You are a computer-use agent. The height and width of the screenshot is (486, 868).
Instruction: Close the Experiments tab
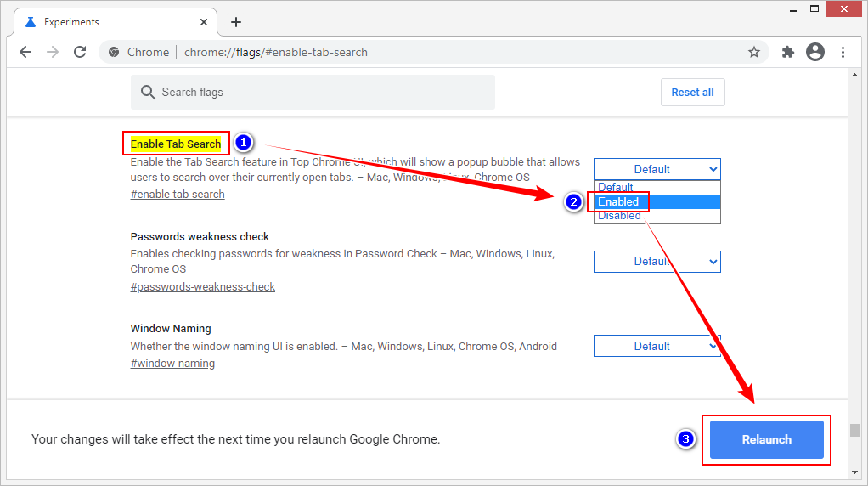pos(204,22)
